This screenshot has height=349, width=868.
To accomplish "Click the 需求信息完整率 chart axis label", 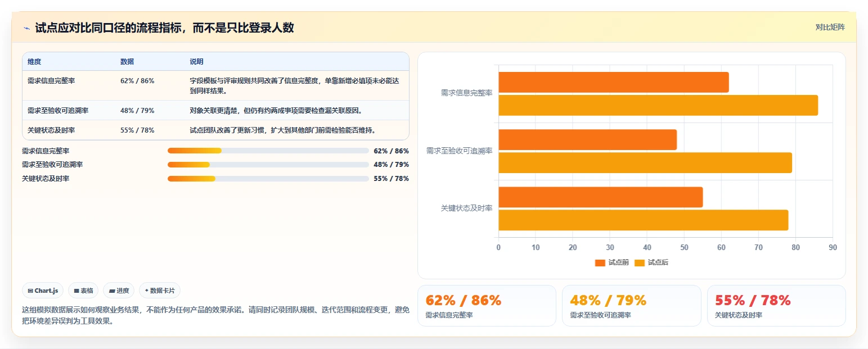I will tap(466, 93).
